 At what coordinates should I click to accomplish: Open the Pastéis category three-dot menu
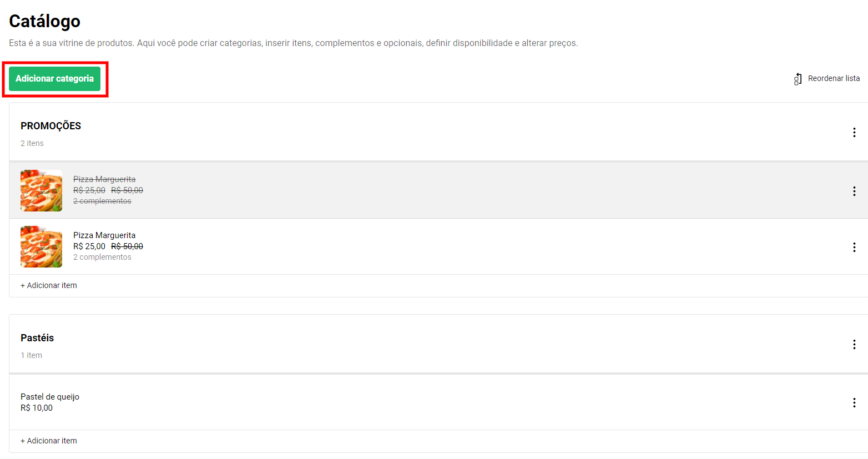point(854,344)
